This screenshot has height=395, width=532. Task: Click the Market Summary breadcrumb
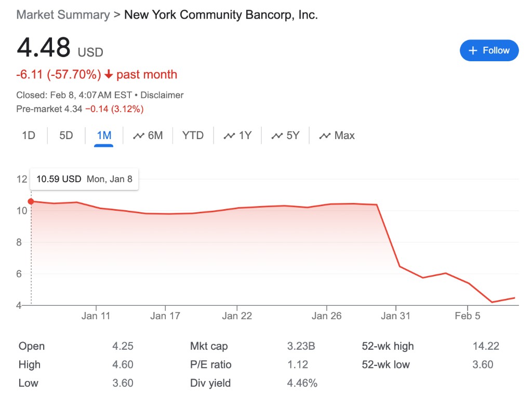[x=63, y=15]
